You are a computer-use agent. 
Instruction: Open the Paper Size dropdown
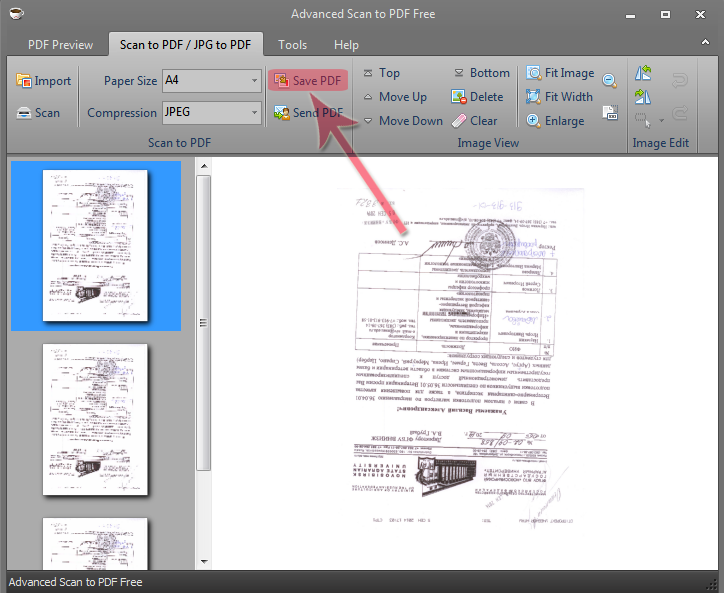coord(252,81)
